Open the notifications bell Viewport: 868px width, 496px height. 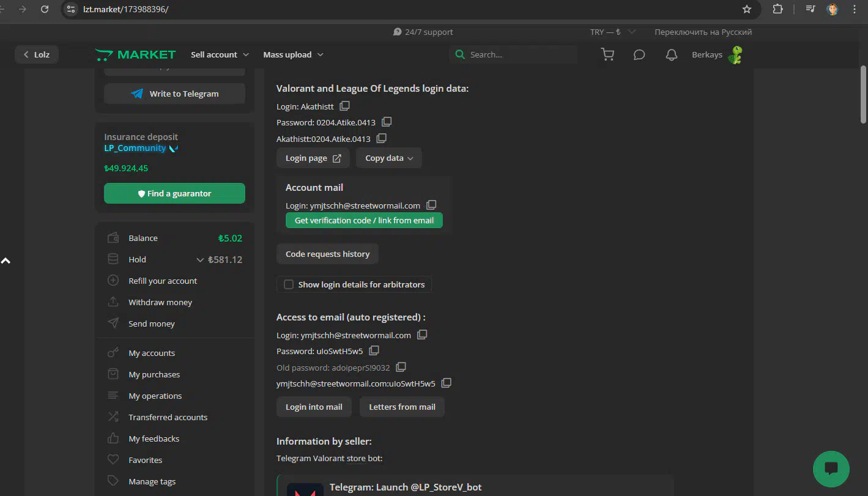point(672,54)
